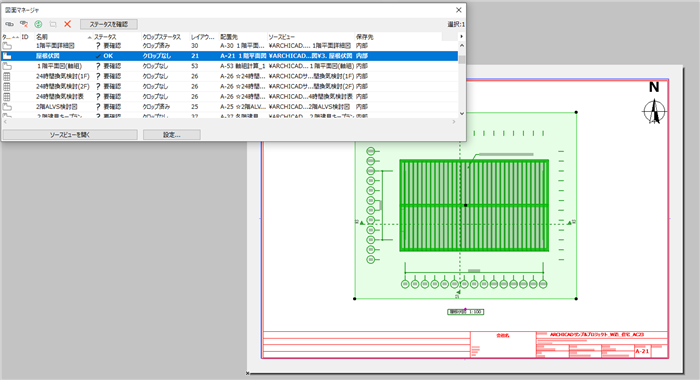Click the break link icon beside link icon
Viewport: 700px width, 380px height.
coord(24,24)
